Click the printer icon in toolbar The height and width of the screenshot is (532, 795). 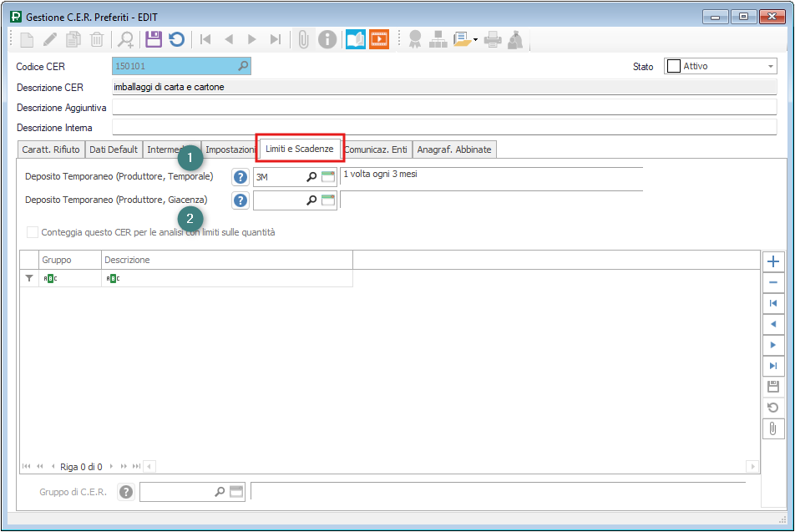click(493, 39)
